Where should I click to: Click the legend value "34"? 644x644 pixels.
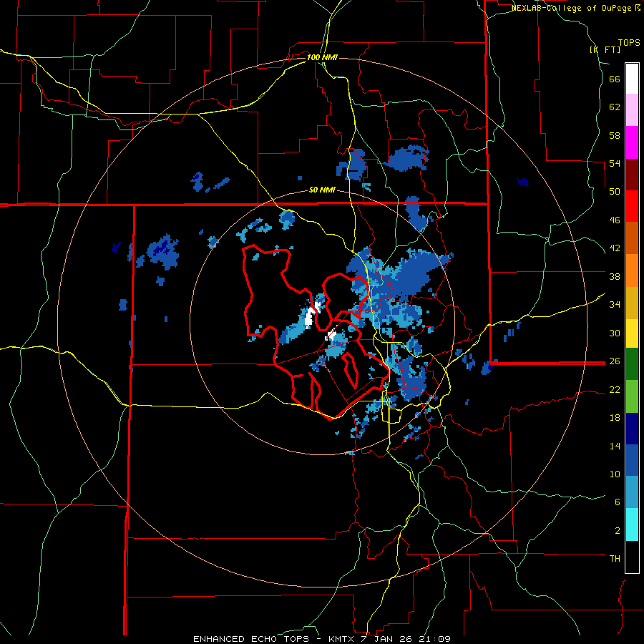[x=615, y=304]
